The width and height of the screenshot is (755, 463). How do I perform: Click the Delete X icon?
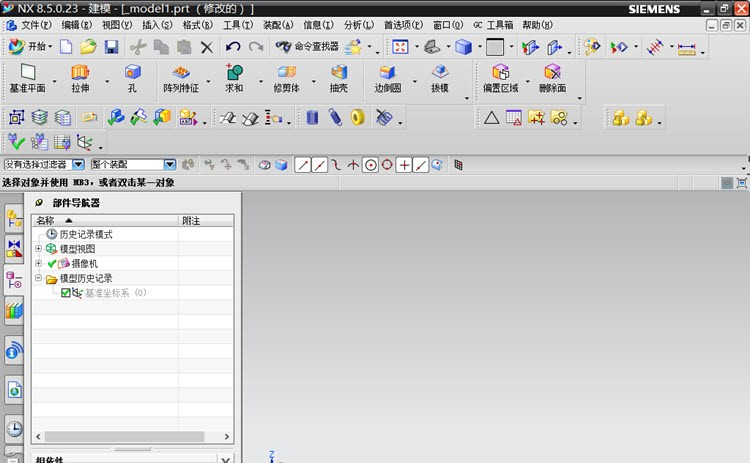207,47
